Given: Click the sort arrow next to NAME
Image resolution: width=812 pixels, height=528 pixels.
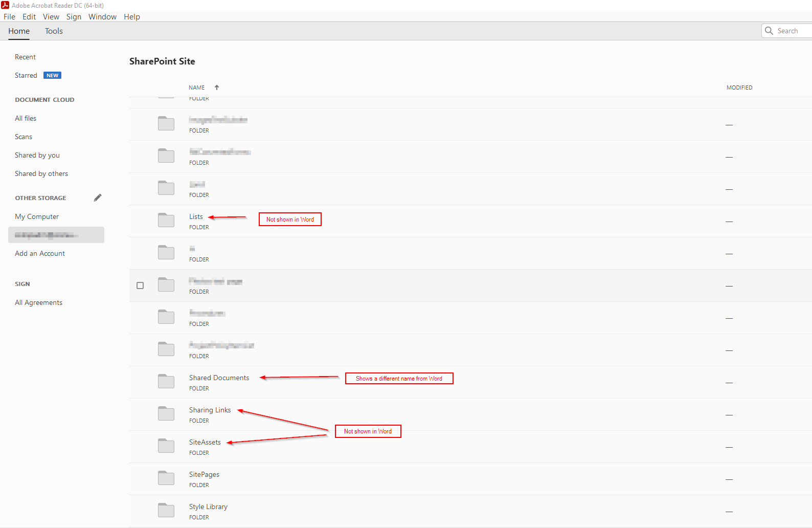Looking at the screenshot, I should click(217, 87).
